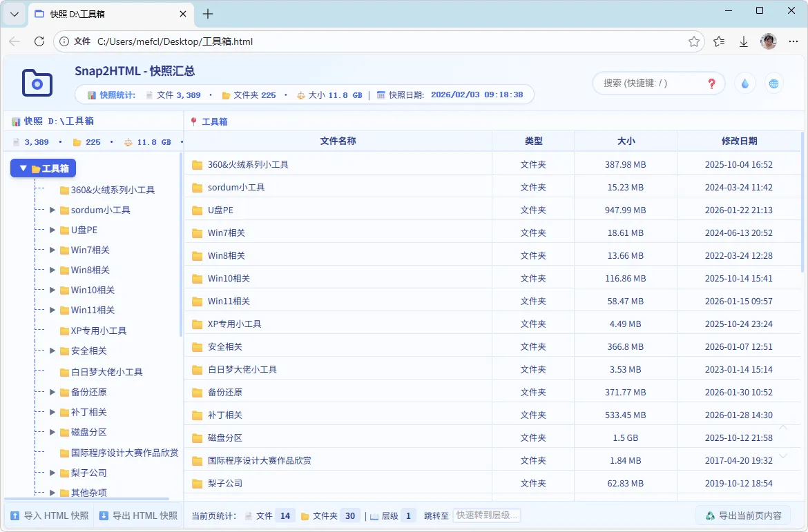This screenshot has height=532, width=808.
Task: Open the sordum小工具 folder in file list
Action: click(236, 188)
